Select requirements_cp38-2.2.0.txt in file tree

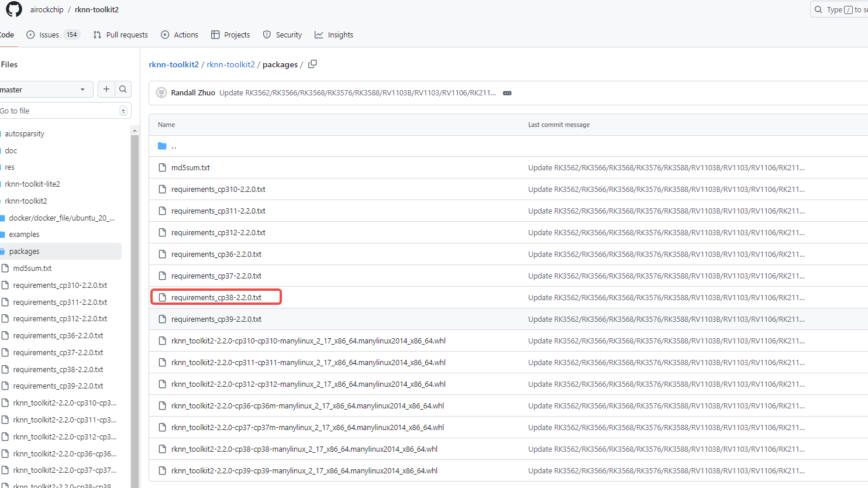click(x=58, y=369)
